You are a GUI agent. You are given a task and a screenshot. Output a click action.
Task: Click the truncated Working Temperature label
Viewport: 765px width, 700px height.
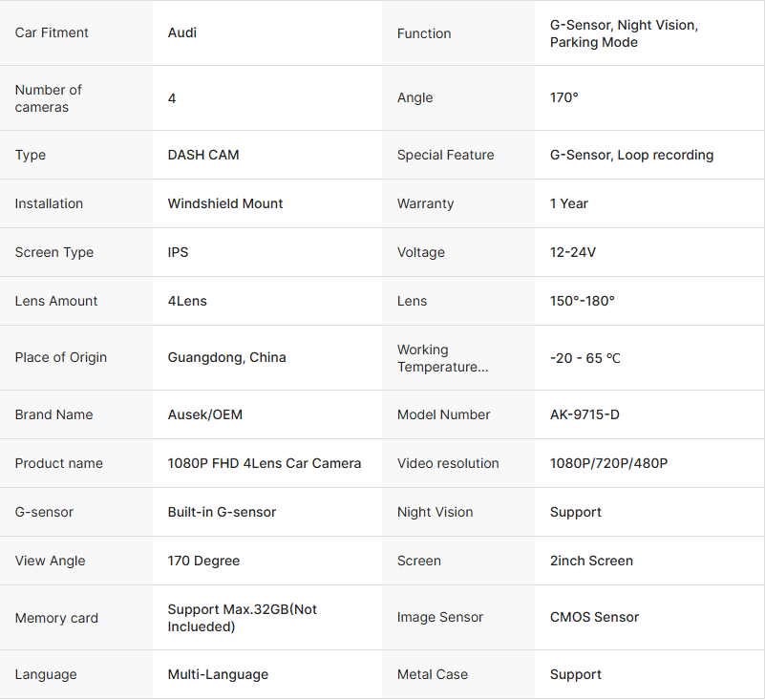pyautogui.click(x=442, y=358)
